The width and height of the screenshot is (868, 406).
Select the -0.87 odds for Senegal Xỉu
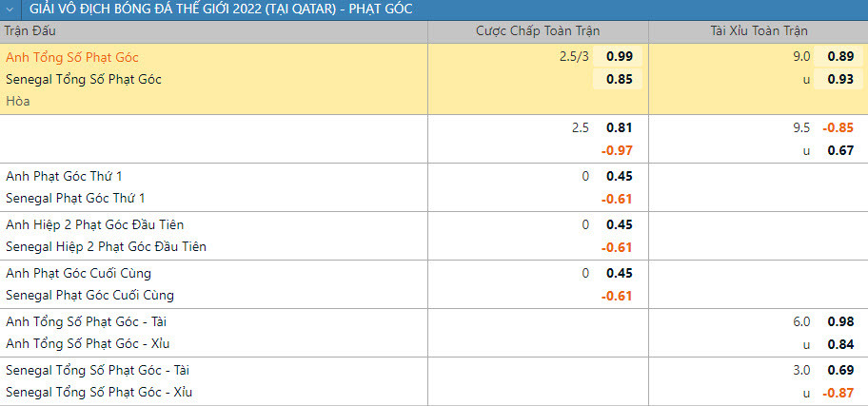(838, 392)
